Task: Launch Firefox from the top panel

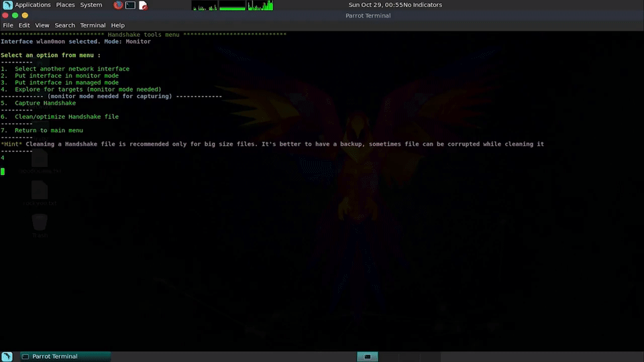Action: click(118, 5)
